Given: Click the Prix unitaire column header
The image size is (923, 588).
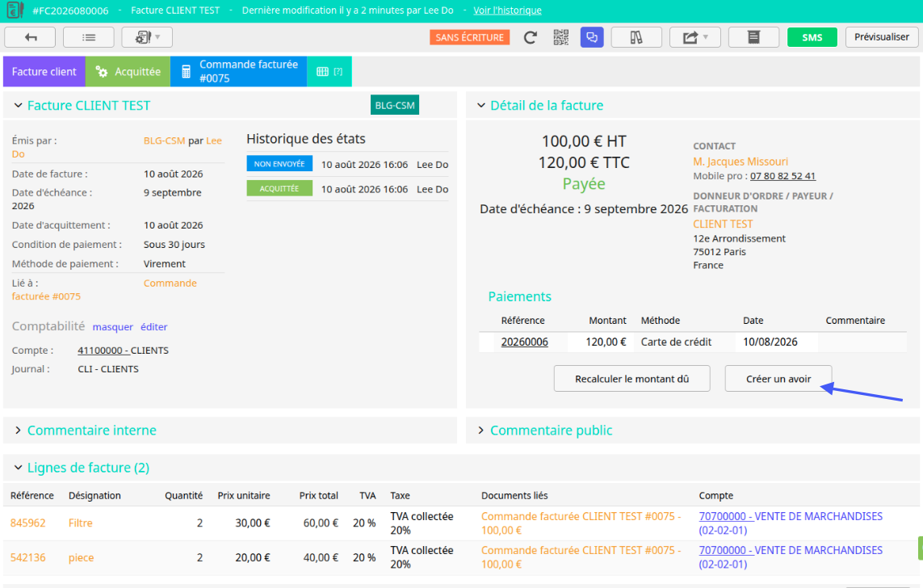Looking at the screenshot, I should point(244,496).
